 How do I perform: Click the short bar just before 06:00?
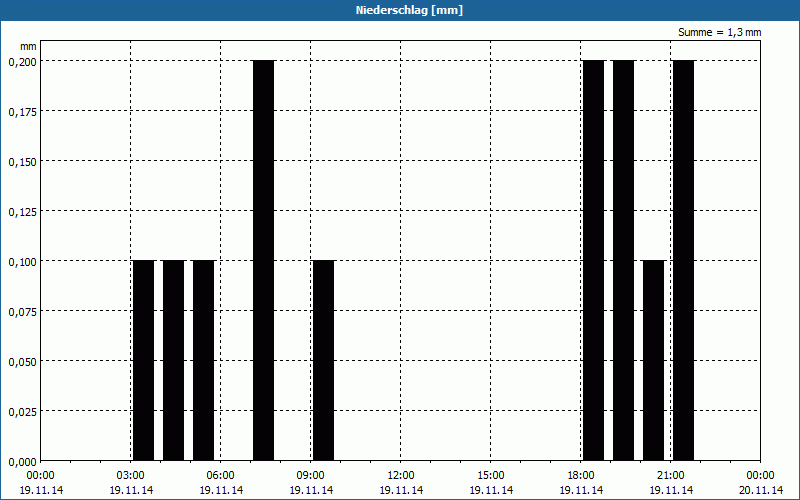click(203, 360)
